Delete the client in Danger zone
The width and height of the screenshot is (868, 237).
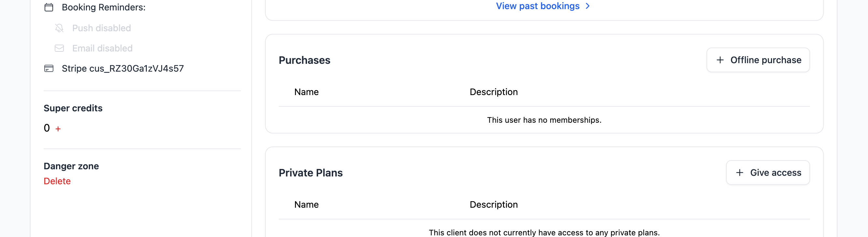pos(57,181)
